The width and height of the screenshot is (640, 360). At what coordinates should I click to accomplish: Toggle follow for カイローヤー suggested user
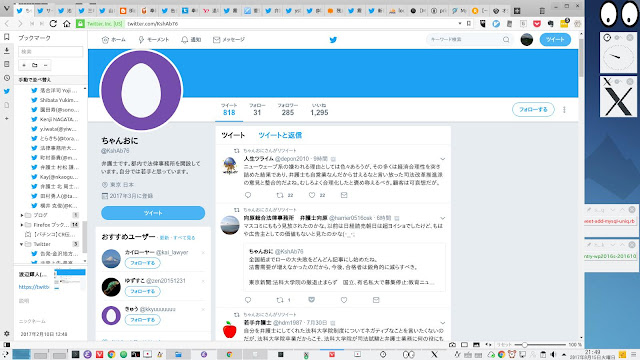[x=142, y=263]
